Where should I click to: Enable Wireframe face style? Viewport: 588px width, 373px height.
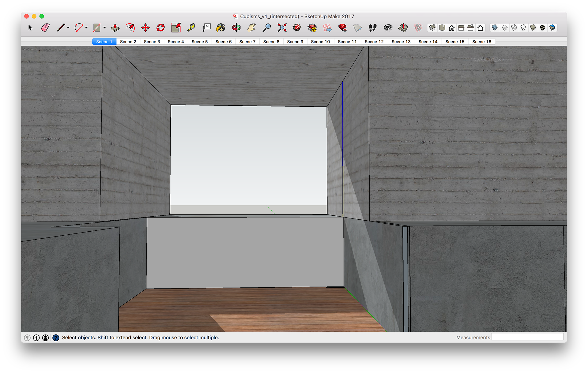coord(514,28)
